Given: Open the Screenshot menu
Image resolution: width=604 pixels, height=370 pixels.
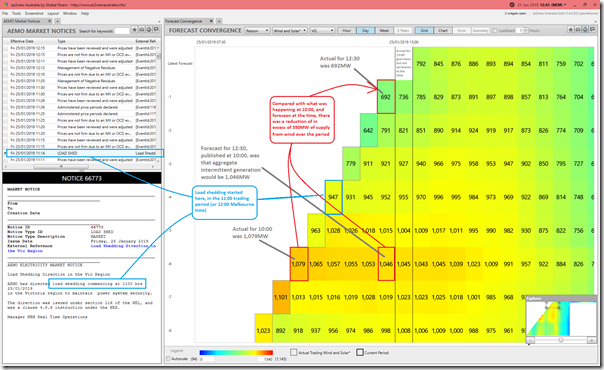Looking at the screenshot, I should point(34,13).
